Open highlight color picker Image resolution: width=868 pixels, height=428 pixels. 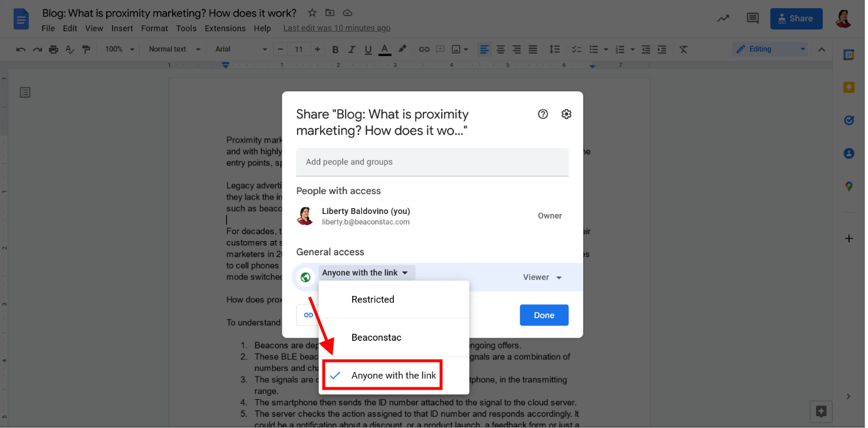402,50
